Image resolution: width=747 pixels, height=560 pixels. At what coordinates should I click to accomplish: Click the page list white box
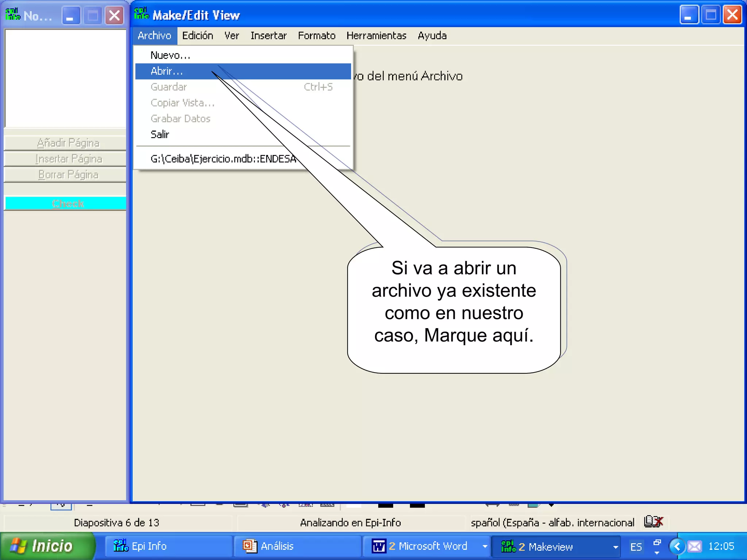(x=66, y=78)
